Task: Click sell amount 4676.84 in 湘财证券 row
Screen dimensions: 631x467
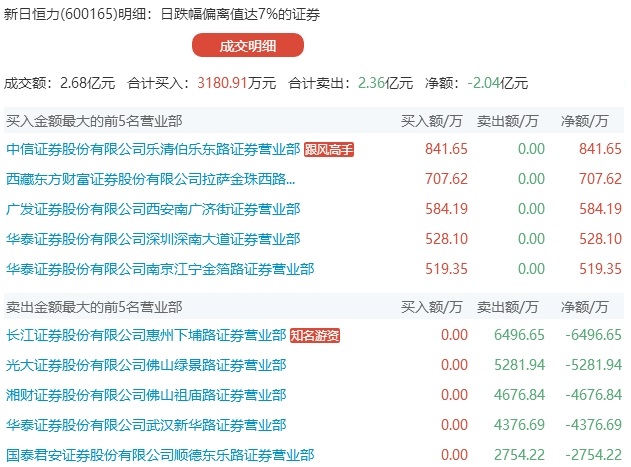Action: [x=519, y=395]
